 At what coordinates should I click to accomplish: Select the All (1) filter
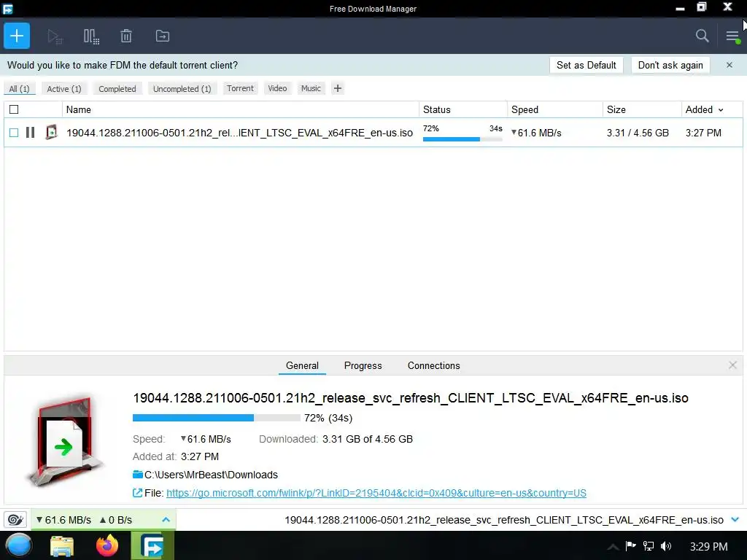coord(20,88)
